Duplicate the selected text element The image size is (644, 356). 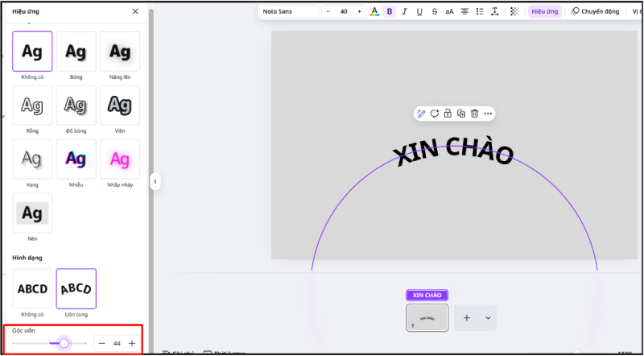pyautogui.click(x=461, y=114)
